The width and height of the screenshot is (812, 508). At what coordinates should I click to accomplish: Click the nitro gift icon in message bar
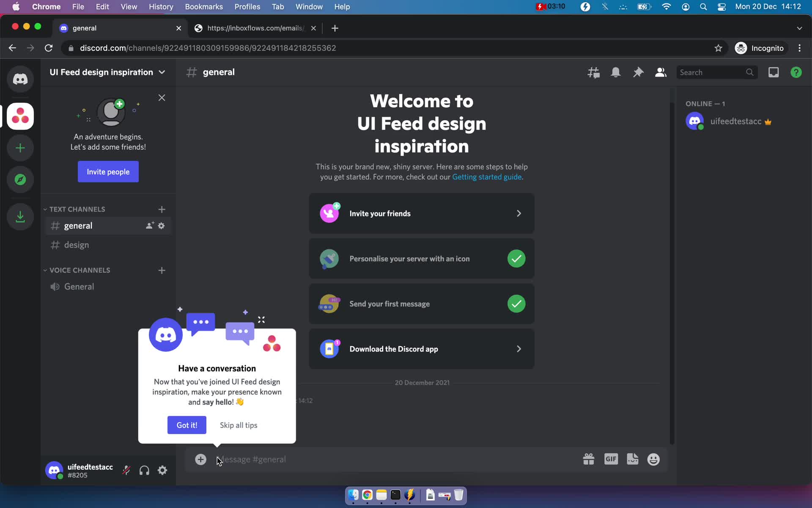coord(589,459)
